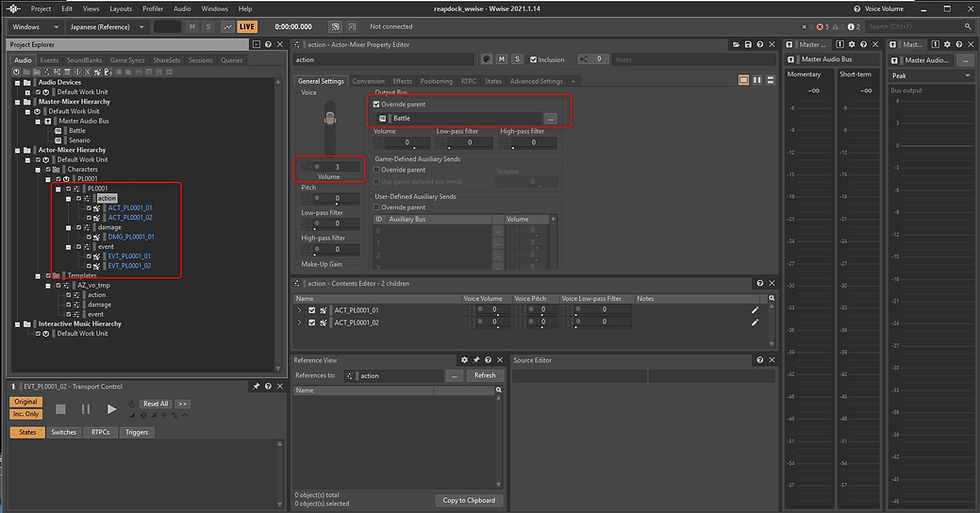Open the language dropdown showing Japanese (Reference)
The width and height of the screenshot is (980, 513).
coord(107,27)
